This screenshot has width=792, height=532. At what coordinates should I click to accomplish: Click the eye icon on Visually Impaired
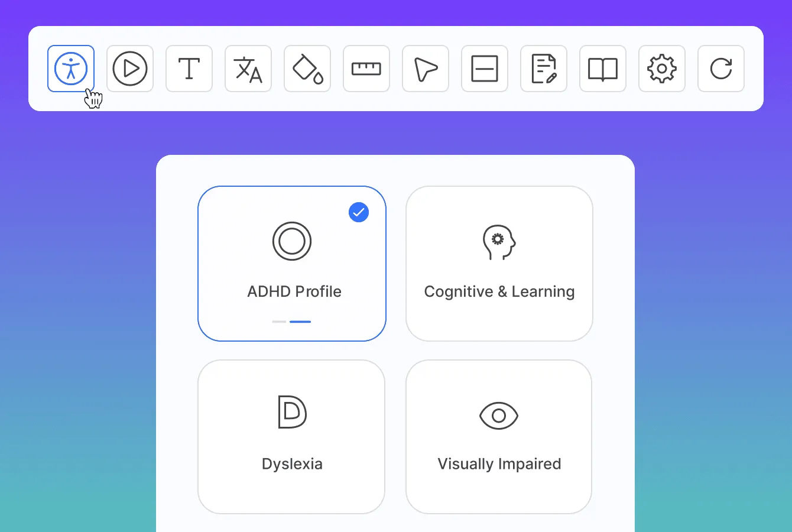pos(499,414)
